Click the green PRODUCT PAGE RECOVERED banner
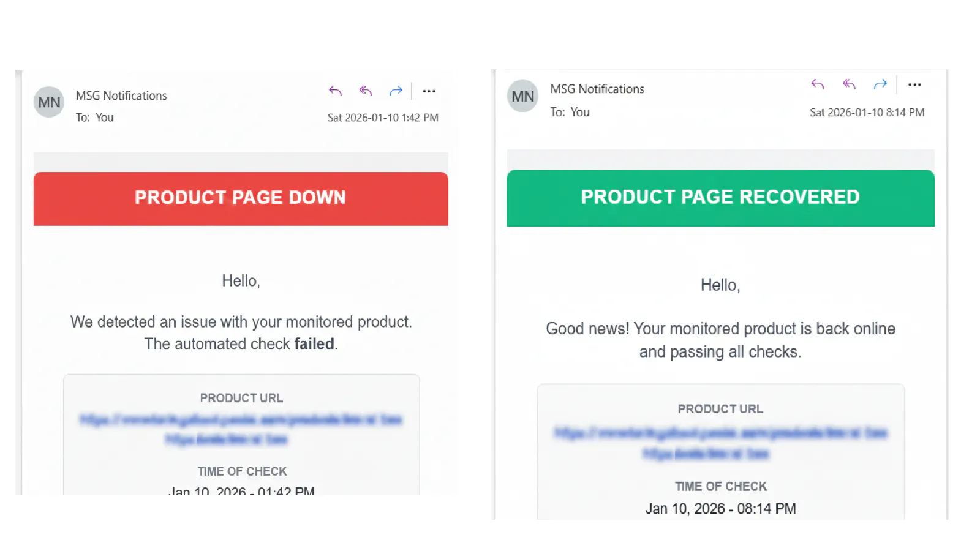The width and height of the screenshot is (980, 551). (720, 198)
